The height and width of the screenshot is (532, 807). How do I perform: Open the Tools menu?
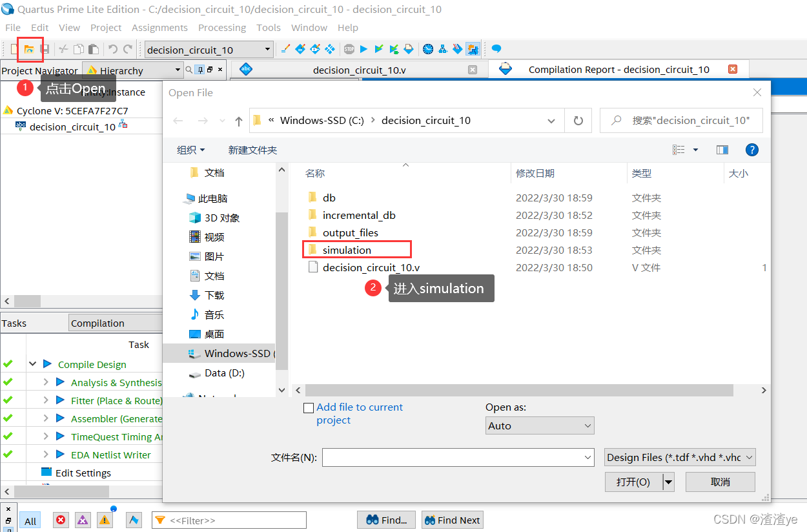(x=269, y=28)
